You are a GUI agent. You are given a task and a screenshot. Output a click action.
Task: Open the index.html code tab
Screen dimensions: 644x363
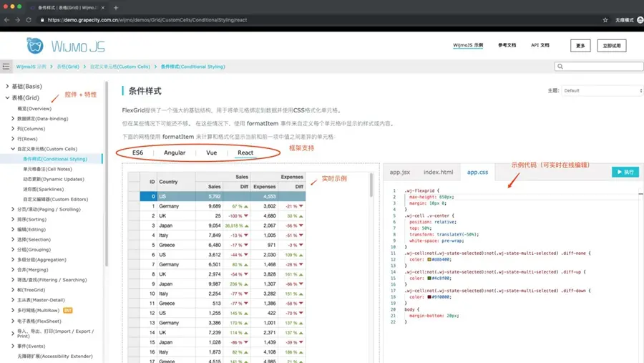click(x=438, y=173)
